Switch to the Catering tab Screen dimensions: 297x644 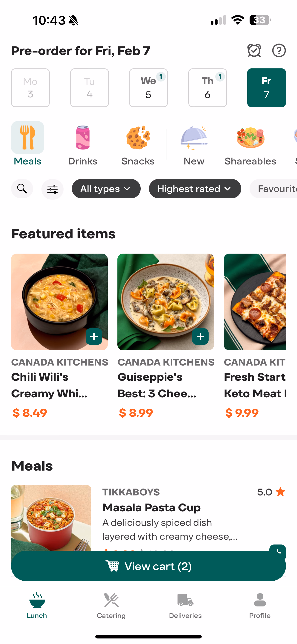(x=111, y=605)
